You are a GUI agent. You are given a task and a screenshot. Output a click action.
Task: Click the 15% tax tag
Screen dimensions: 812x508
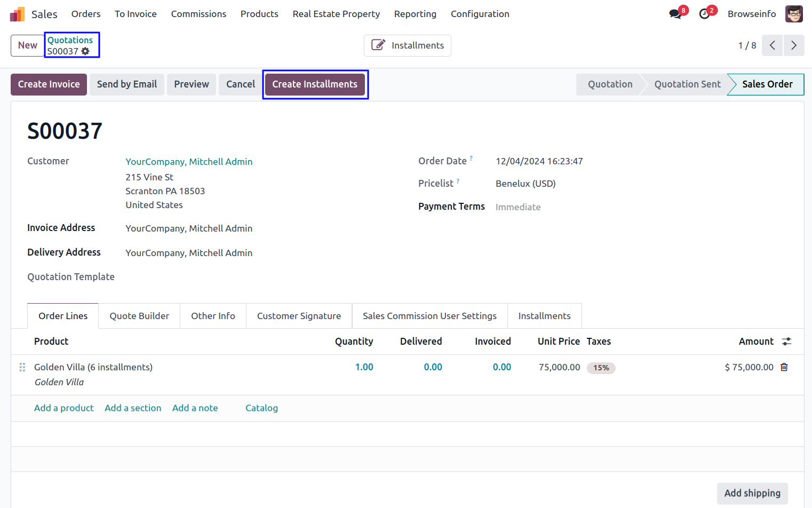coord(601,368)
